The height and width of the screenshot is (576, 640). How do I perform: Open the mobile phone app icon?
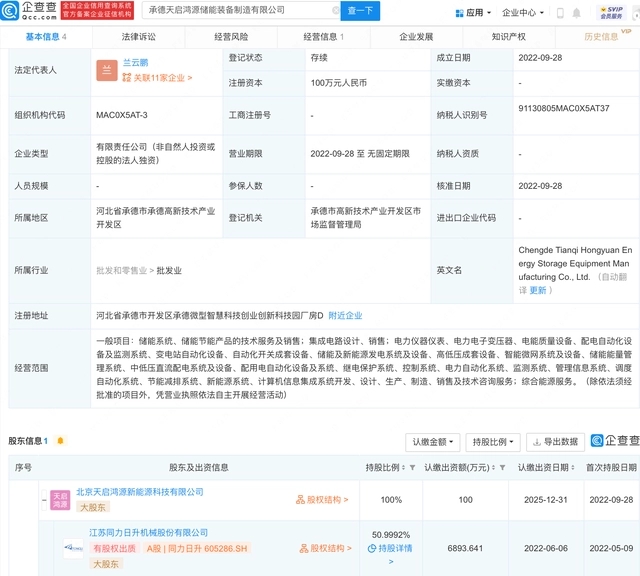pyautogui.click(x=560, y=13)
